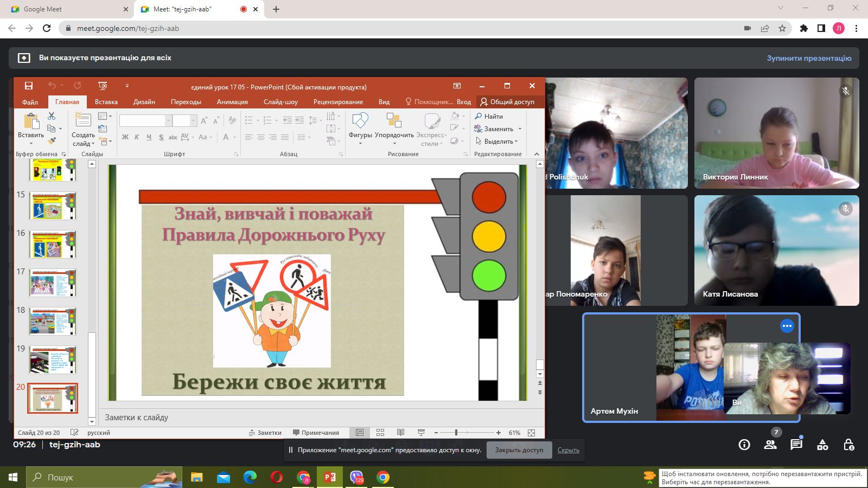Open the Meet chat panel icon
The width and height of the screenshot is (868, 488).
796,445
